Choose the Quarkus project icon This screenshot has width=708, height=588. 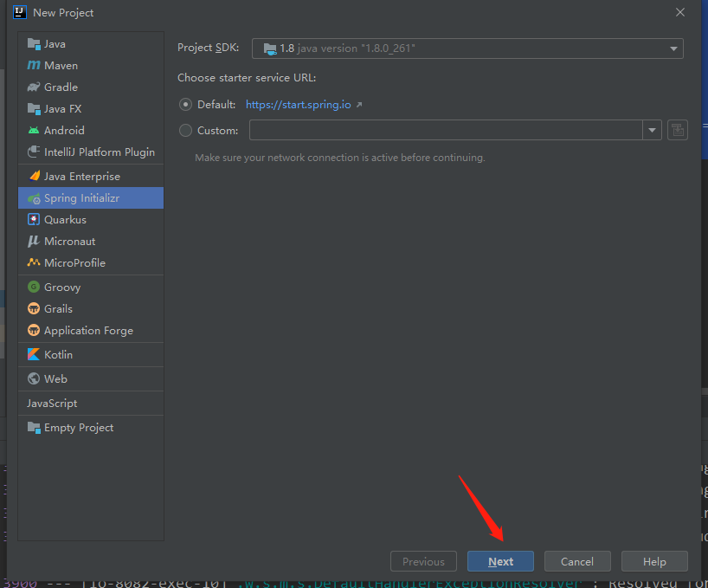point(34,219)
